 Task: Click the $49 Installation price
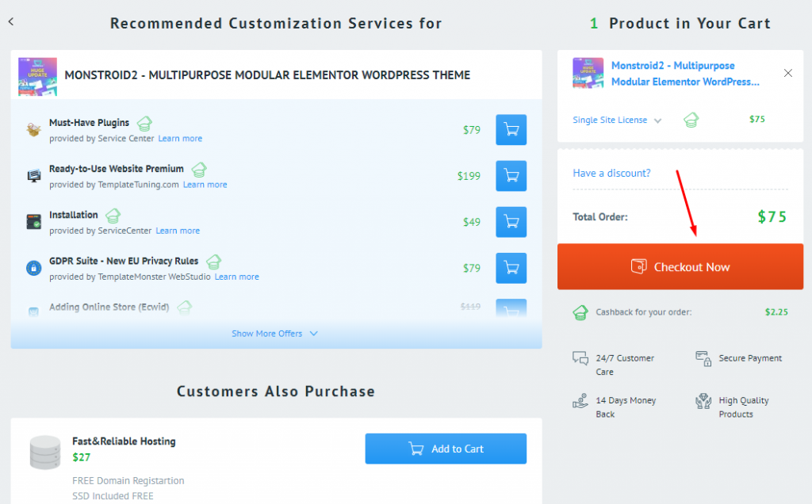point(472,222)
